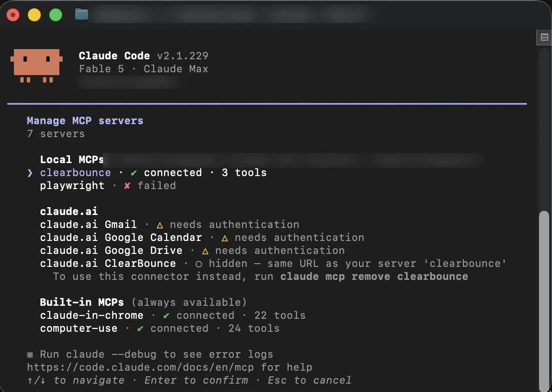Click the '3 tools' text for clearbounce
Viewport: 552px width, 392px height.
244,173
